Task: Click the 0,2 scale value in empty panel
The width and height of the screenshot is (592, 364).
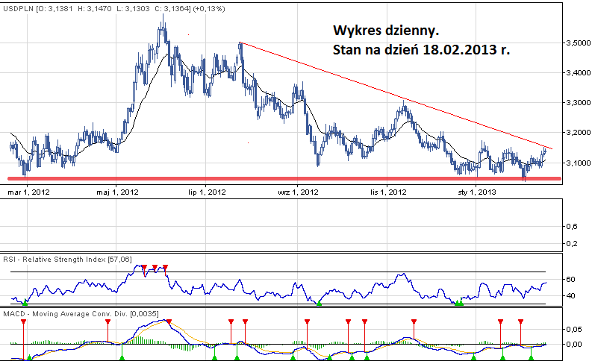Action: tap(572, 244)
